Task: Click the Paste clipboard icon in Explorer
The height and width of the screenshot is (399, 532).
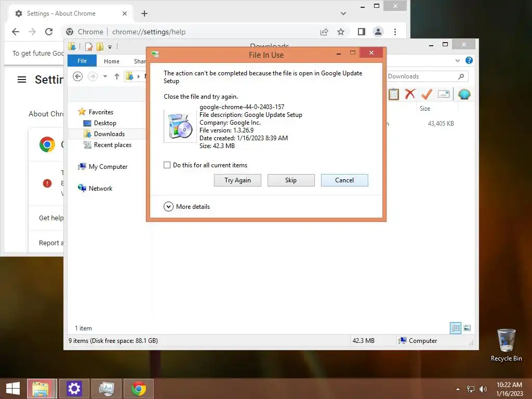Action: click(394, 94)
